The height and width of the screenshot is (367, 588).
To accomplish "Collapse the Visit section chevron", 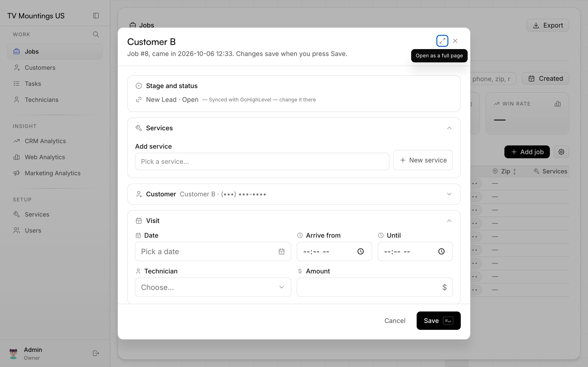I will point(449,221).
